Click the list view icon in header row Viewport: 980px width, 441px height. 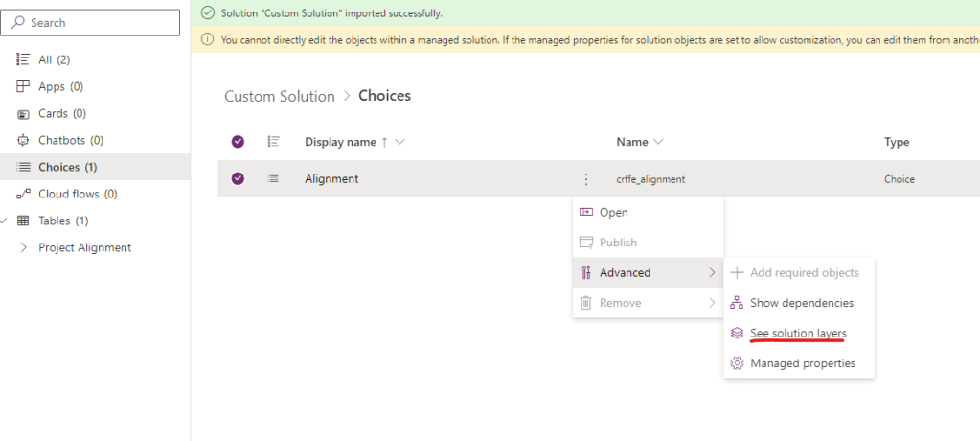tap(273, 142)
